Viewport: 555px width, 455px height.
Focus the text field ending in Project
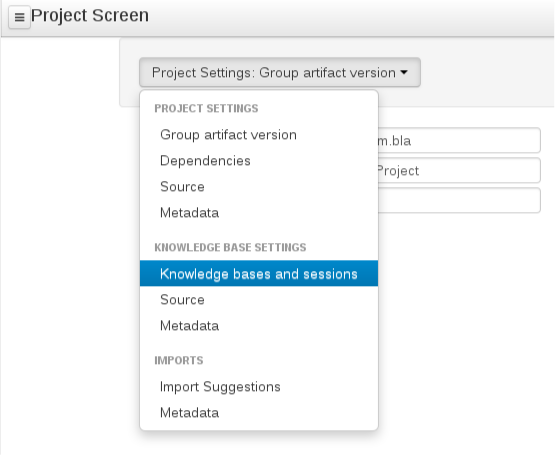click(459, 171)
